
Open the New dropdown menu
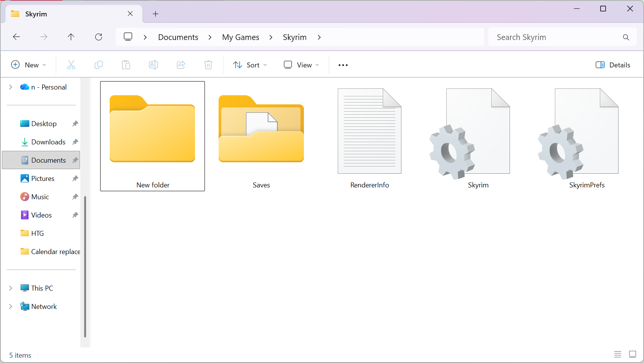pos(29,65)
